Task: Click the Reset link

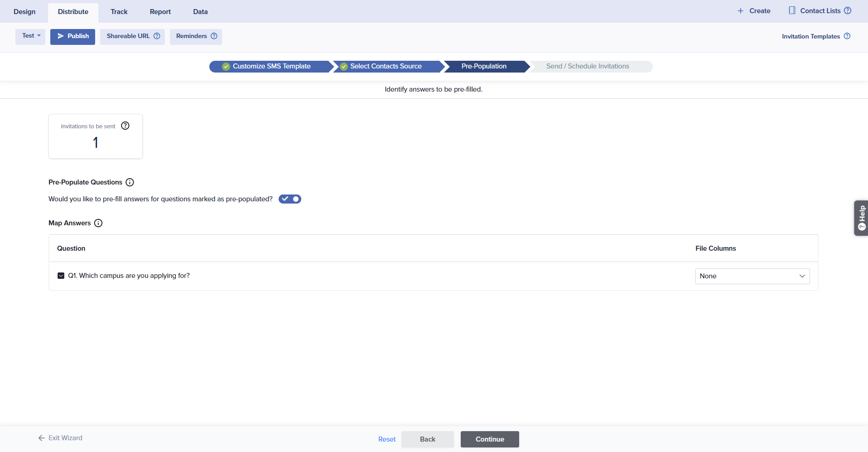Action: coord(387,439)
